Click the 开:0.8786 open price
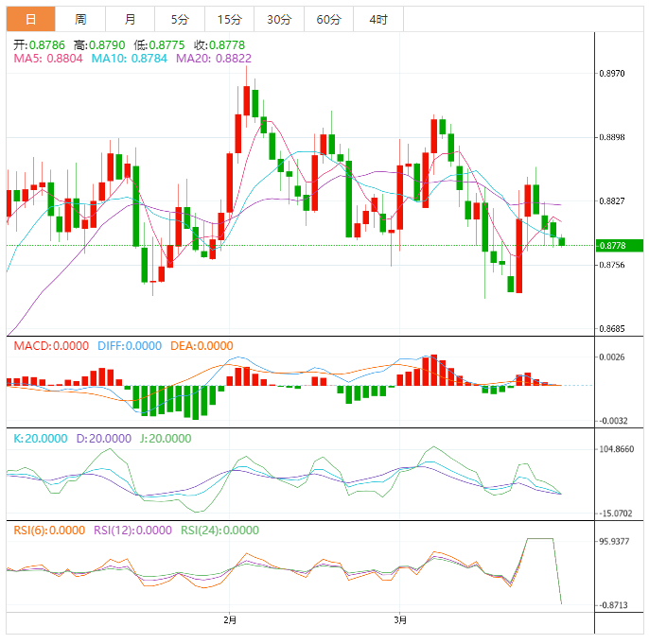Image resolution: width=649 pixels, height=644 pixels. click(x=40, y=44)
